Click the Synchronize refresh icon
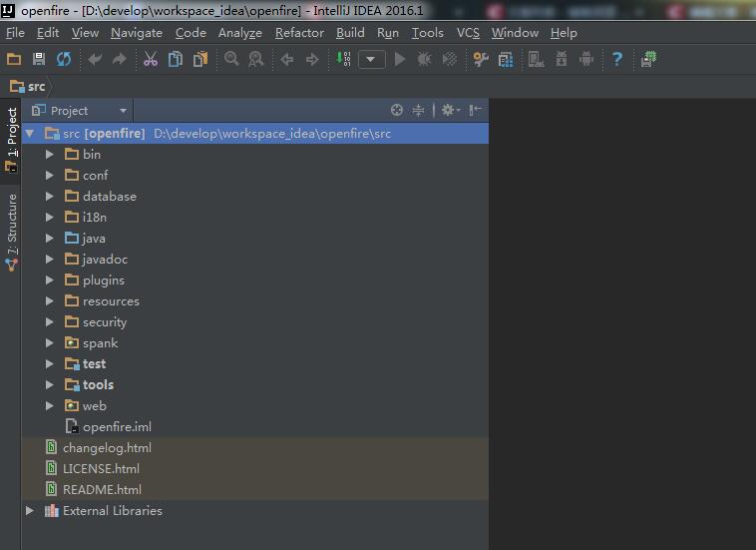 [x=64, y=59]
